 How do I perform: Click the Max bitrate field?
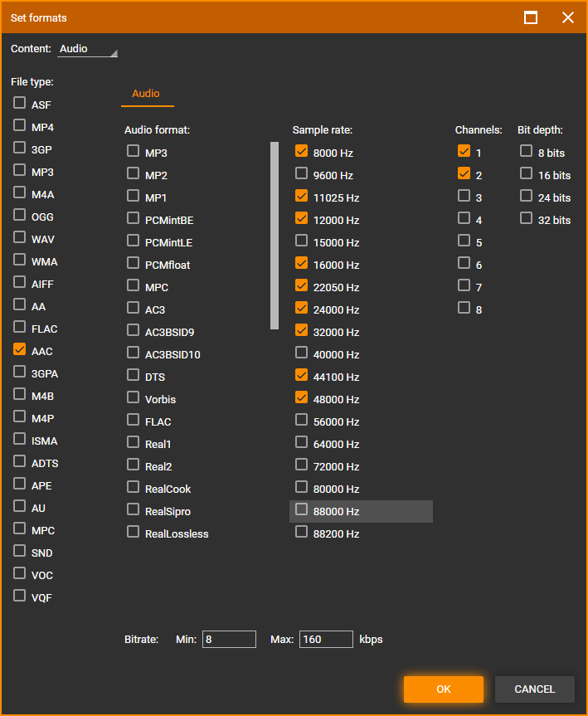326,640
